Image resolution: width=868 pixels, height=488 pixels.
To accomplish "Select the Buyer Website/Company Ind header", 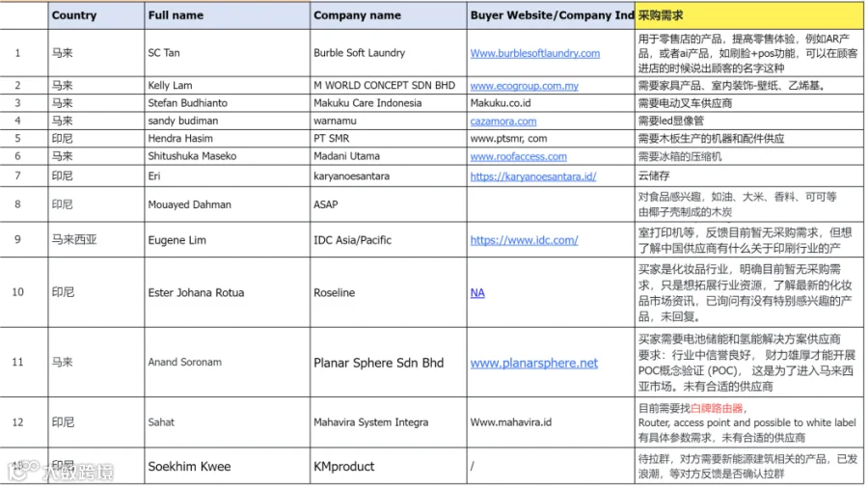I will pyautogui.click(x=552, y=15).
